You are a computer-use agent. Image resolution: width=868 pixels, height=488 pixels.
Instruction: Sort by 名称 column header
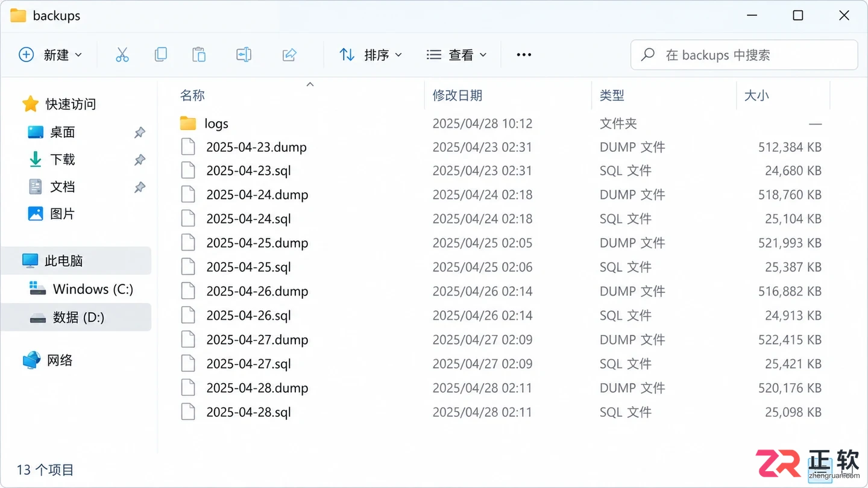pos(192,95)
